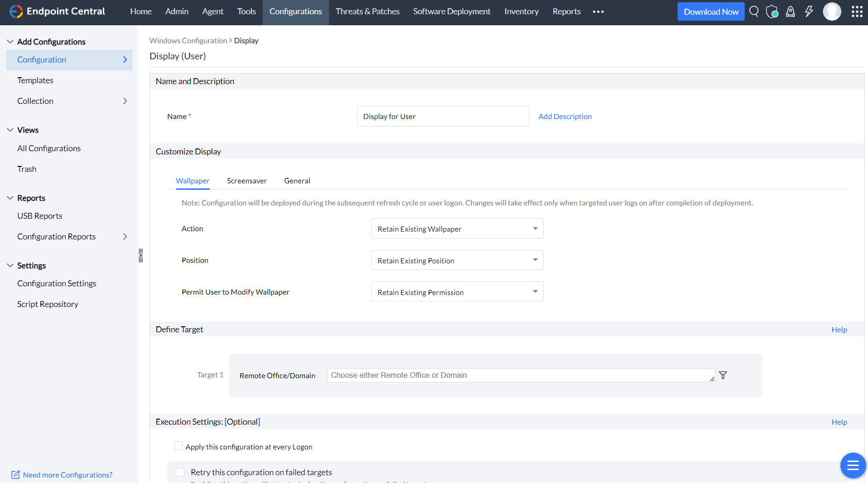Open the Action wallpaper dropdown
Image resolution: width=868 pixels, height=483 pixels.
click(x=457, y=229)
